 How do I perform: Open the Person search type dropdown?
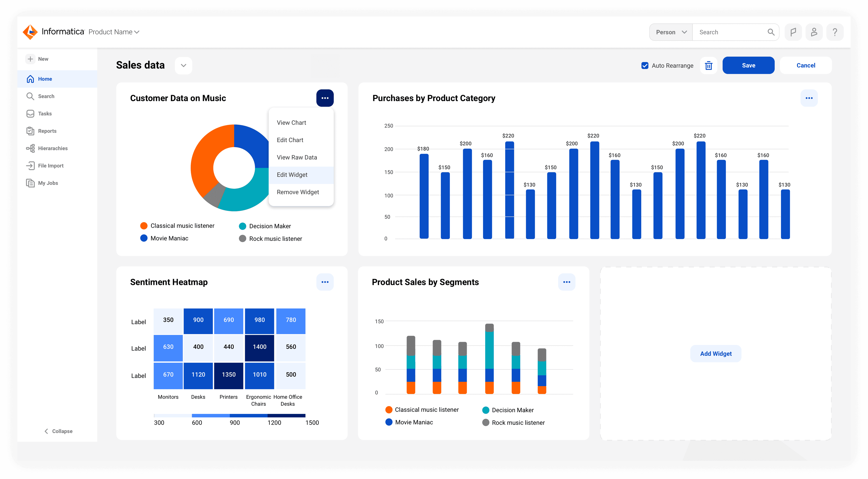pos(671,32)
